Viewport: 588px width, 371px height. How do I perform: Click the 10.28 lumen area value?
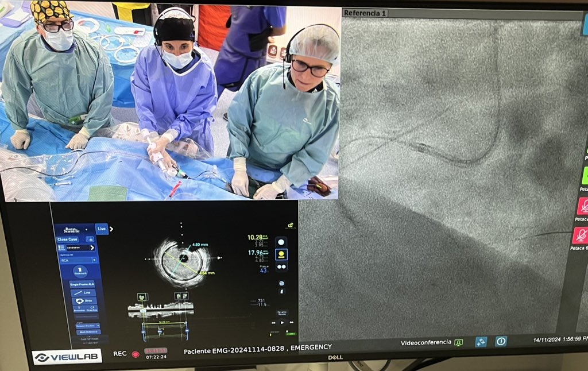(258, 237)
